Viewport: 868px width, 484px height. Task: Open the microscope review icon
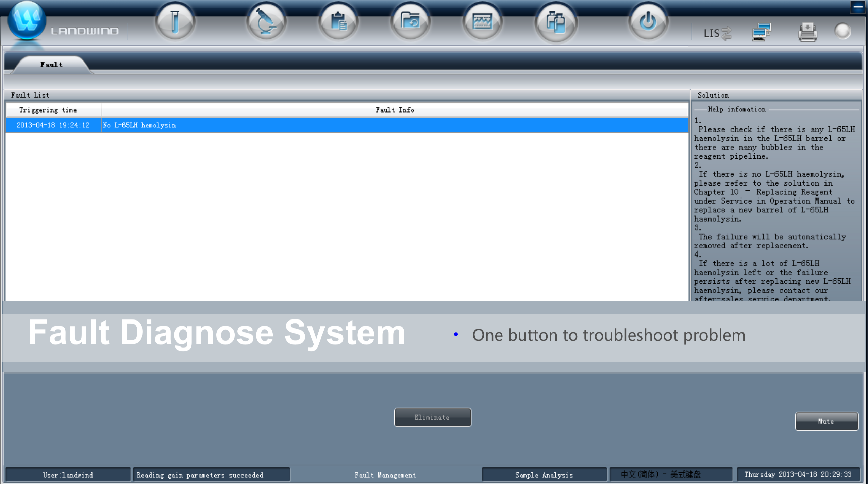click(266, 22)
